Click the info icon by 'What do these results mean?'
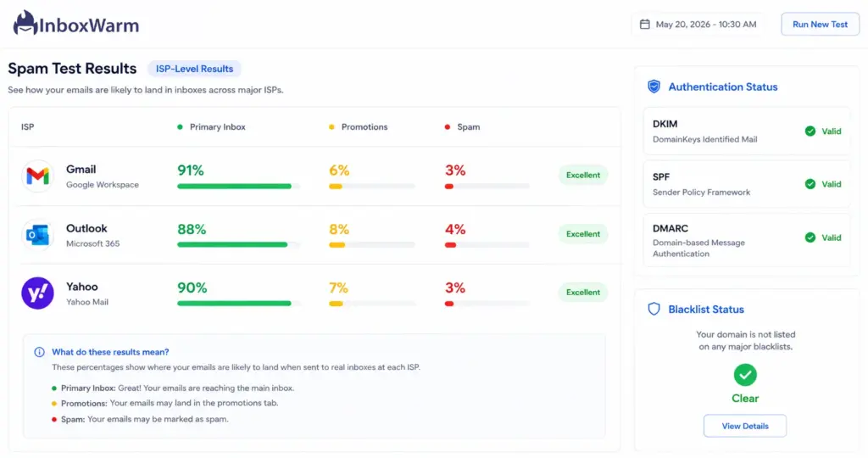This screenshot has width=868, height=458. coord(39,352)
